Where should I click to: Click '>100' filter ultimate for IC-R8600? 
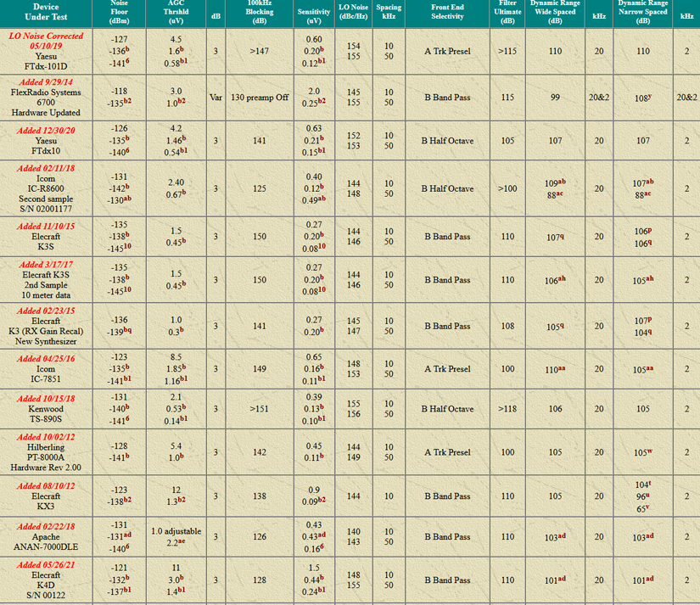click(x=507, y=189)
